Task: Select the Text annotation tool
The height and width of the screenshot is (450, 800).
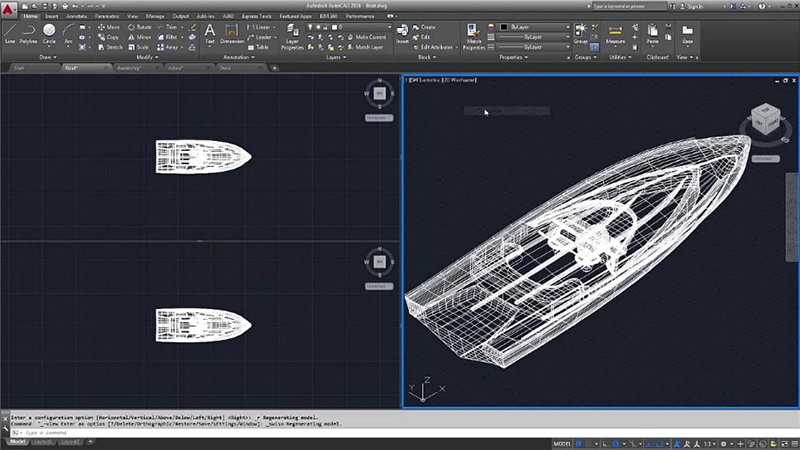Action: click(x=210, y=34)
